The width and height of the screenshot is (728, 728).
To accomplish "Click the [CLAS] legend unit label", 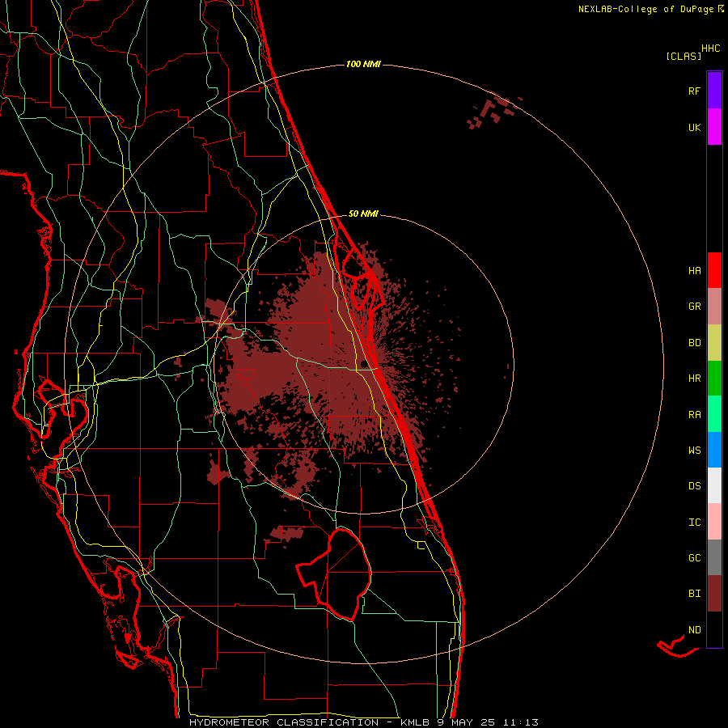I will [x=684, y=56].
